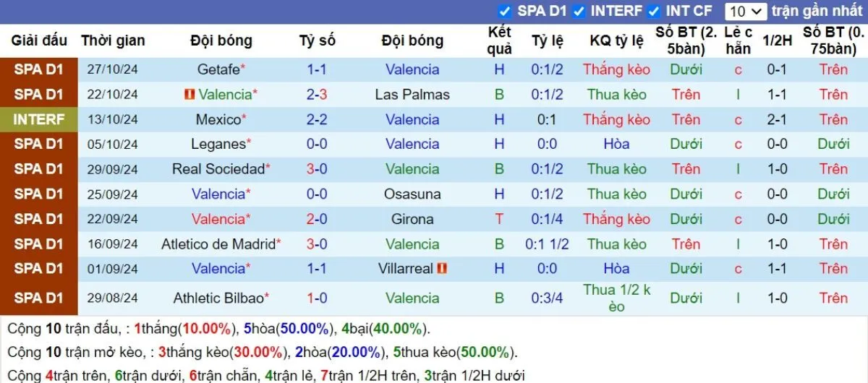Image resolution: width=868 pixels, height=383 pixels.
Task: Click the Leganes team link
Action: (218, 144)
